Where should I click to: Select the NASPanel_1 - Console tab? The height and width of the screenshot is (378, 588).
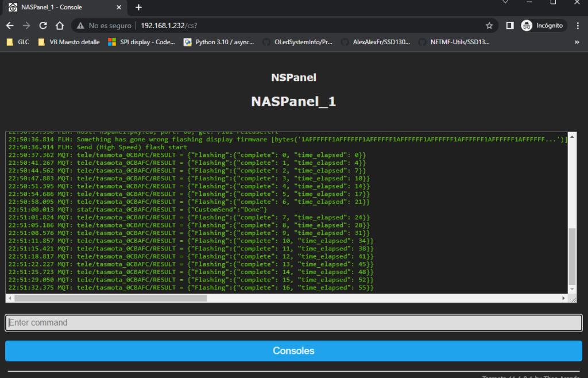tap(64, 7)
